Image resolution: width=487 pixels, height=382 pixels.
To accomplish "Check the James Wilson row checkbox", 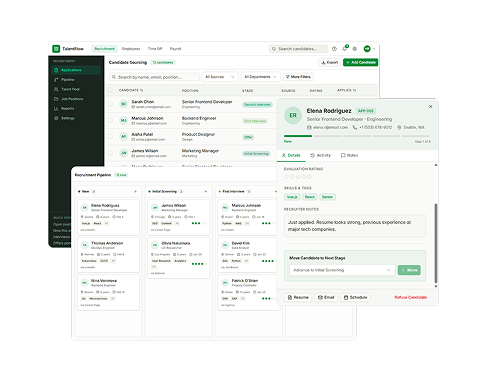I will (110, 153).
